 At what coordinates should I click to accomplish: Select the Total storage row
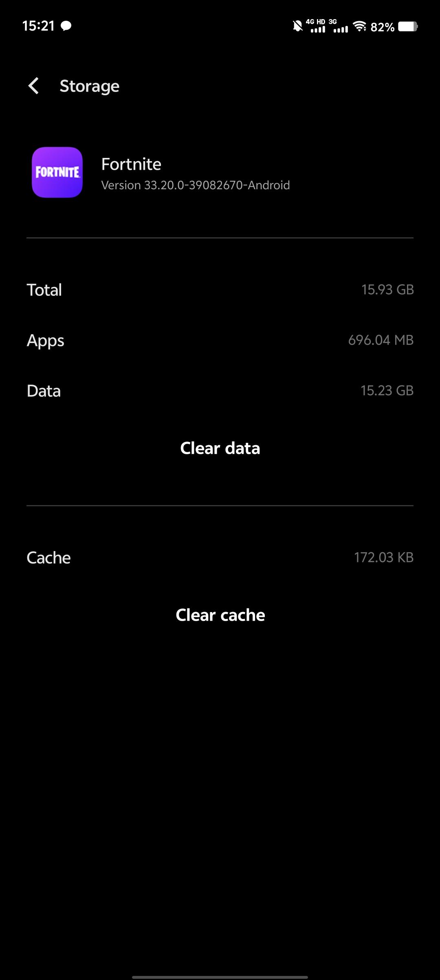[220, 290]
